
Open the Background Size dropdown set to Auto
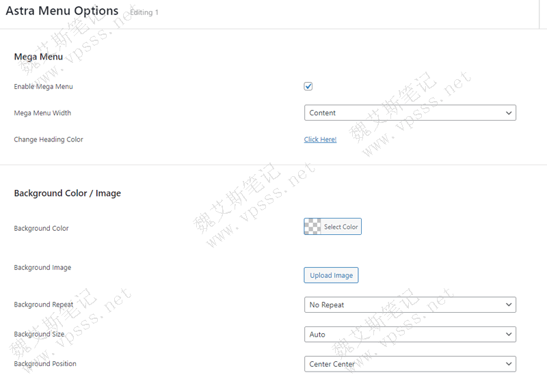point(410,335)
